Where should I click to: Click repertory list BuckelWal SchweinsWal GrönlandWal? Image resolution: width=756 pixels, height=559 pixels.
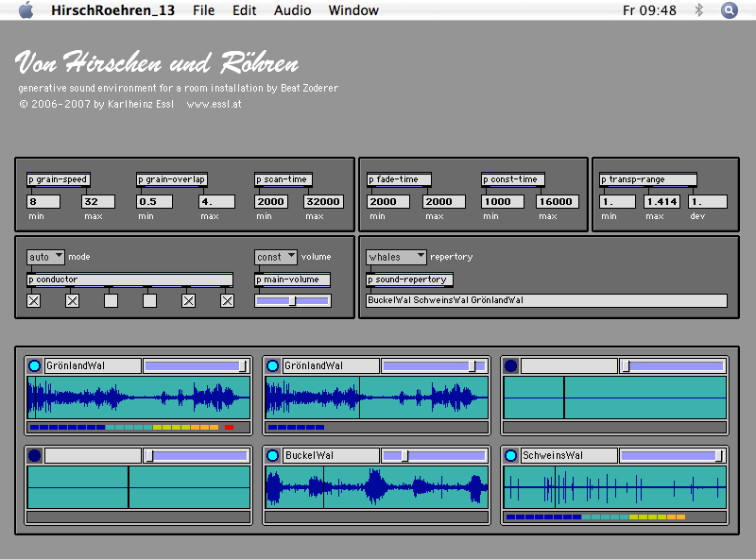pos(547,300)
